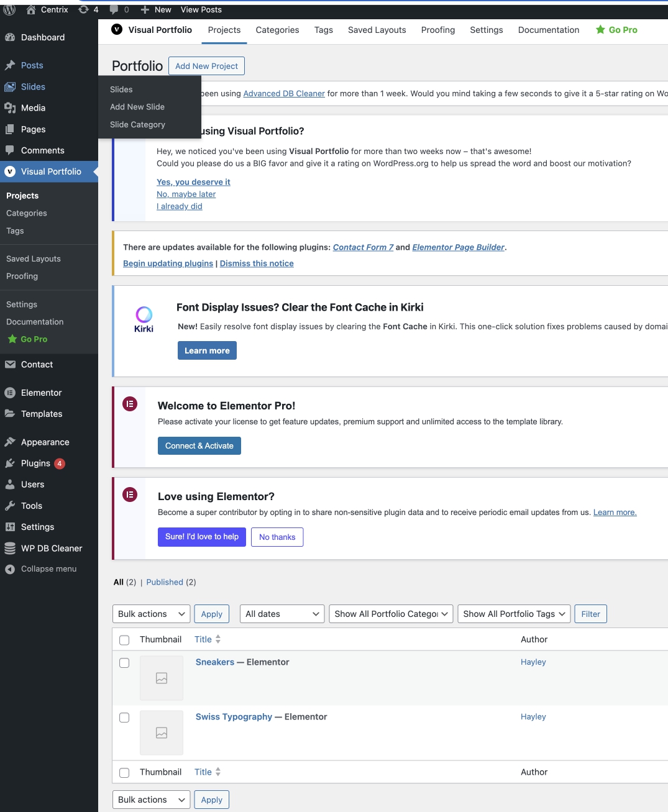This screenshot has height=812, width=668.
Task: Collapse menu using the arrow icon
Action: [10, 569]
